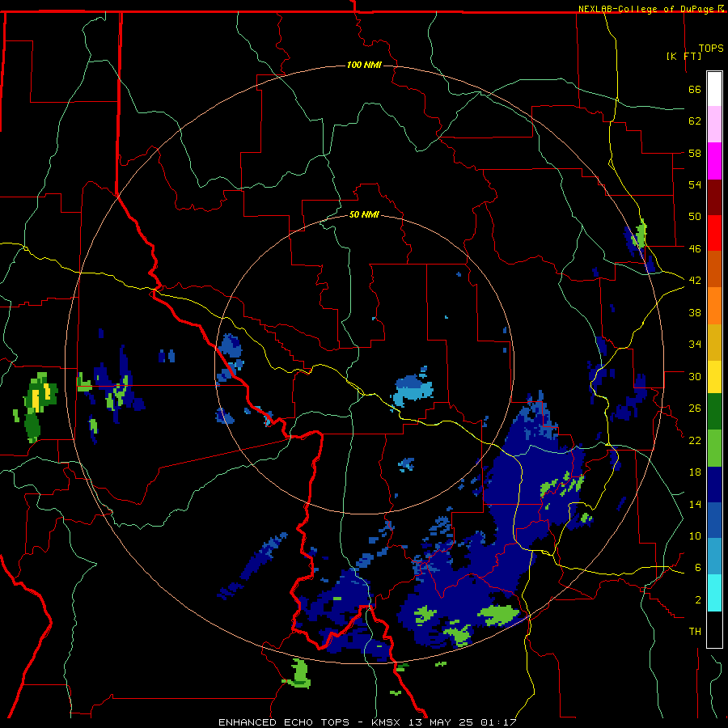Click the 22 value in the legend
Image resolution: width=728 pixels, height=728 pixels.
pos(695,440)
